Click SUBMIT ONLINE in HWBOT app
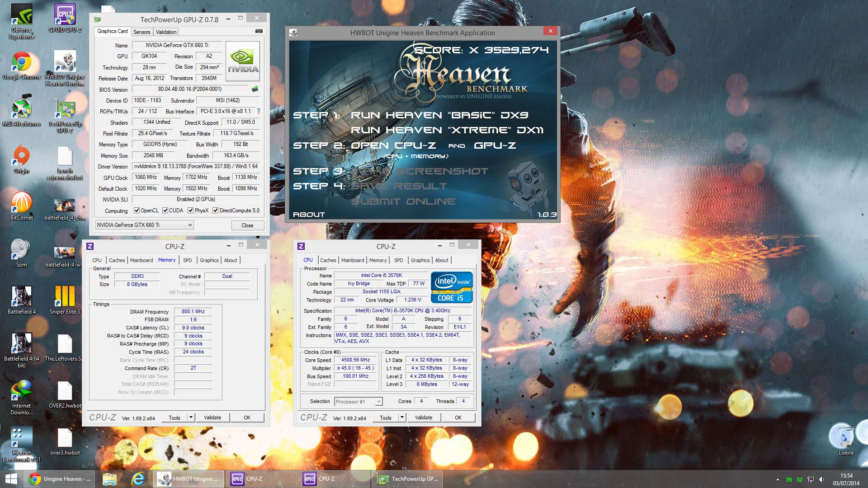This screenshot has width=868, height=488. (403, 202)
